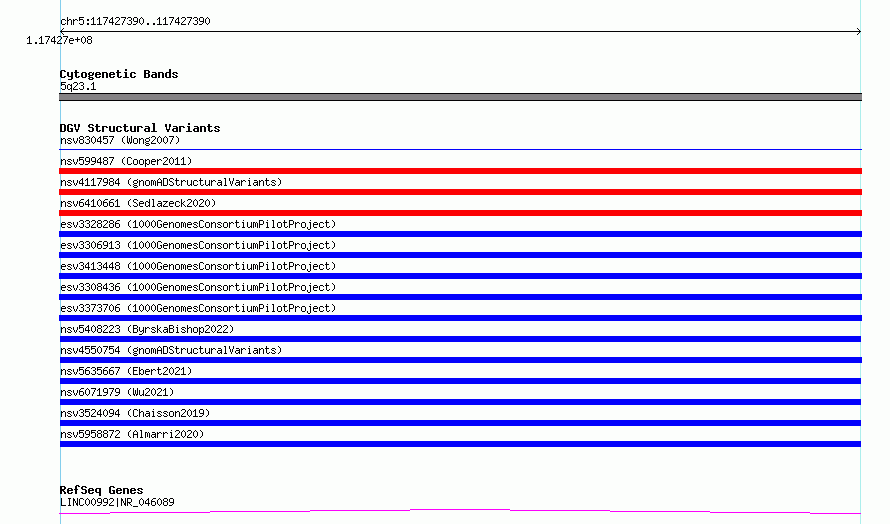Open variant esv3328286 label

click(x=198, y=224)
